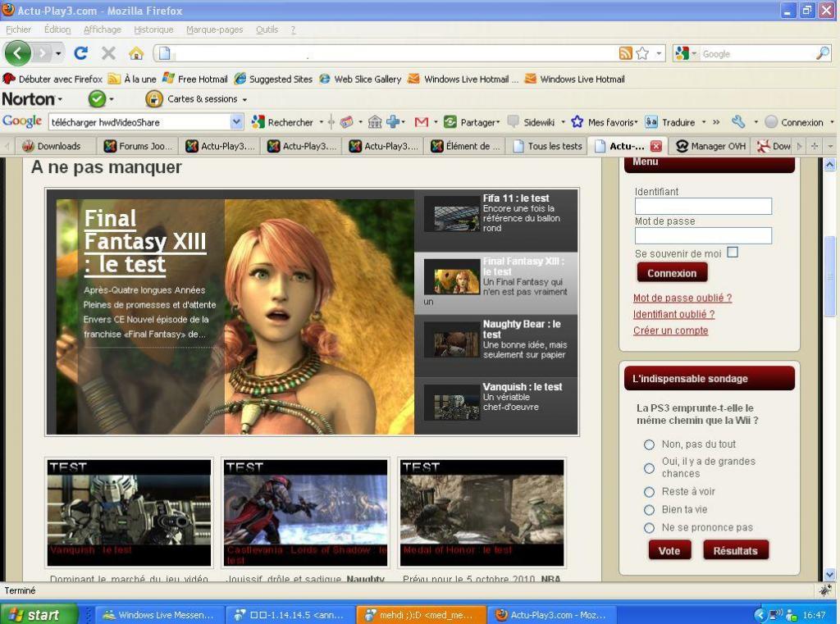Switch to the Tous les tests tab
The width and height of the screenshot is (840, 624).
point(547,146)
